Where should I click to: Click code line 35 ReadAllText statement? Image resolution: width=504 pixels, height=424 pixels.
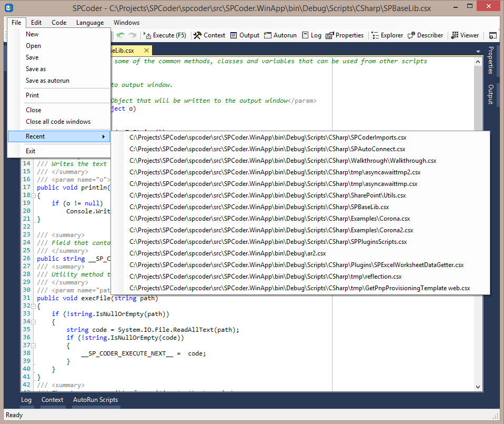[x=153, y=330]
